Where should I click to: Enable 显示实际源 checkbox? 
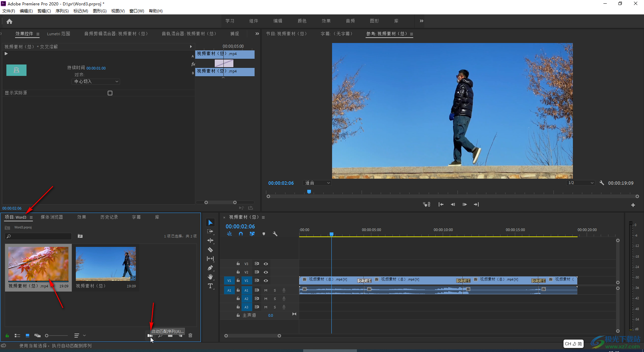tap(110, 93)
